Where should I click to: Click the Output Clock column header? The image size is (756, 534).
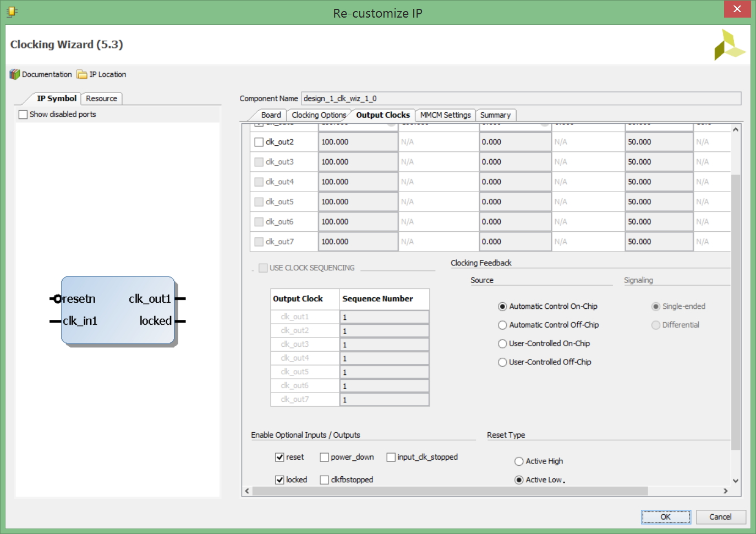pyautogui.click(x=305, y=299)
